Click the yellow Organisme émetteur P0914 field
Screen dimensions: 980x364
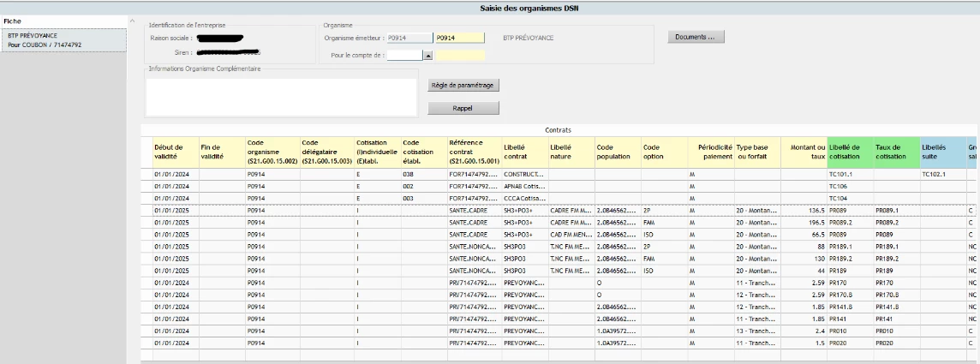[459, 38]
